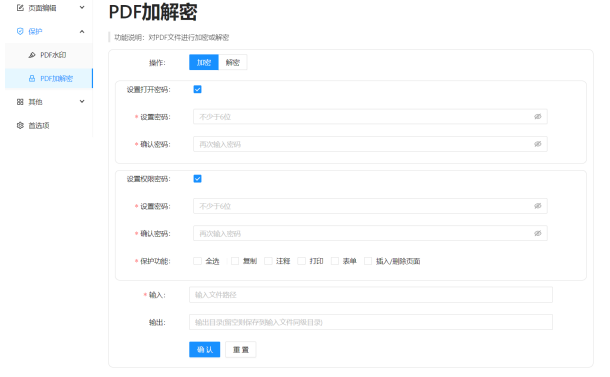Check the 表单 protection checkbox
This screenshot has height=377, width=610.
335,261
